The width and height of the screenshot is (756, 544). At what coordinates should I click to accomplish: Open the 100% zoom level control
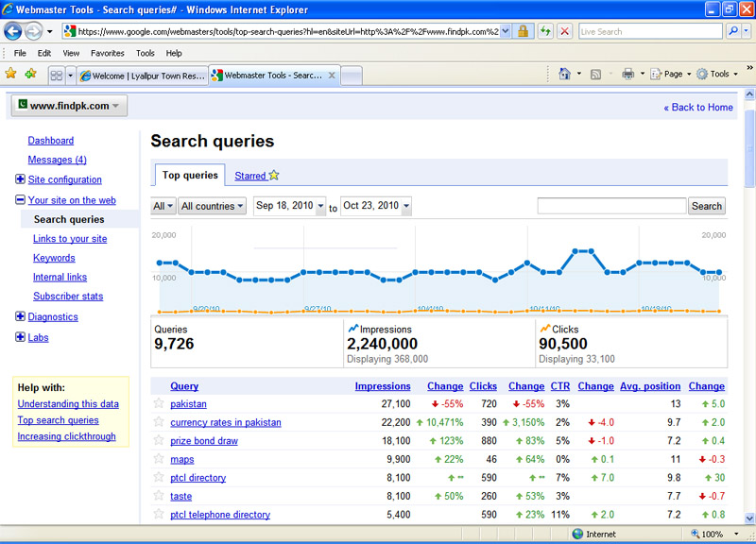(714, 534)
